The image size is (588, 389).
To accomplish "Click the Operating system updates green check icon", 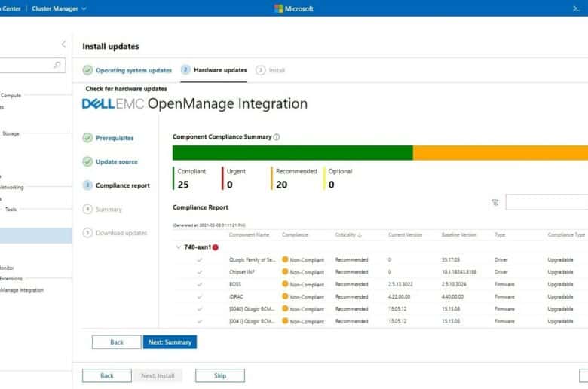I will click(x=87, y=70).
